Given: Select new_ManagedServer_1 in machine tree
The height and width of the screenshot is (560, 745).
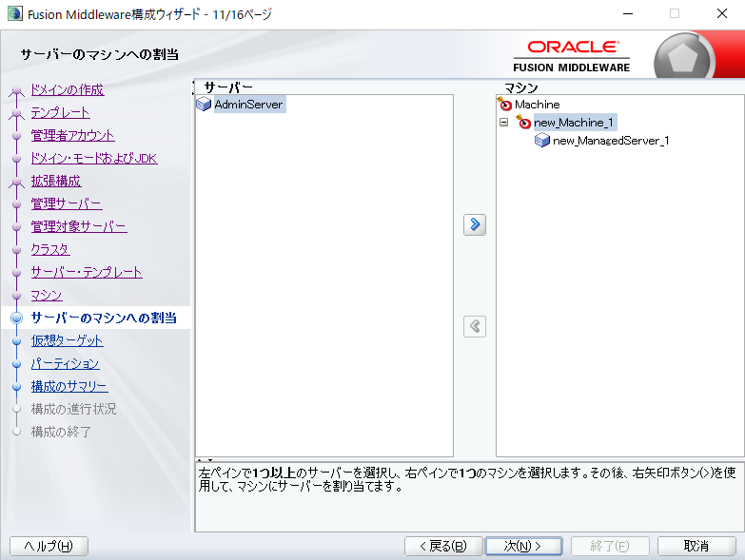Looking at the screenshot, I should [x=611, y=141].
